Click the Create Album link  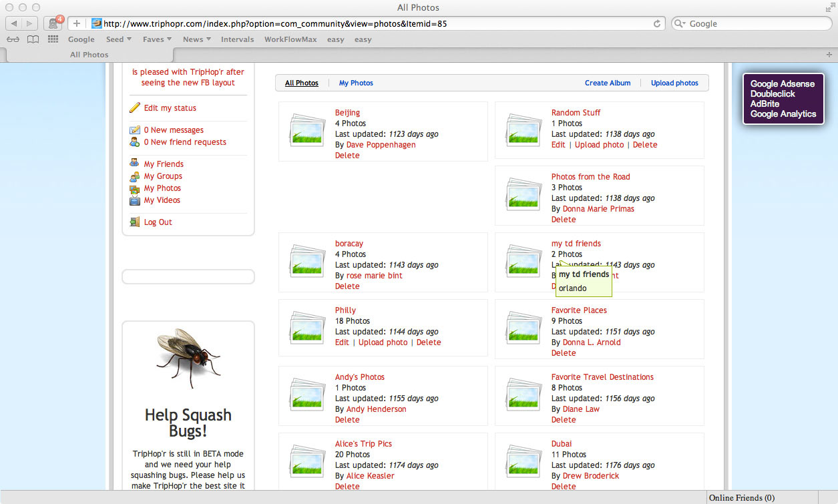coord(608,83)
